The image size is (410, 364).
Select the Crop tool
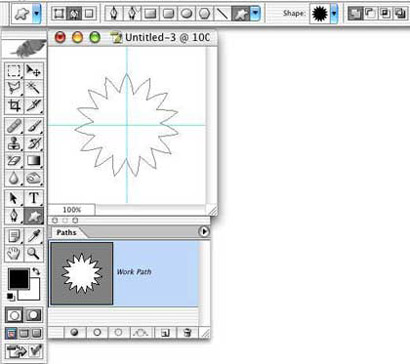tap(14, 106)
